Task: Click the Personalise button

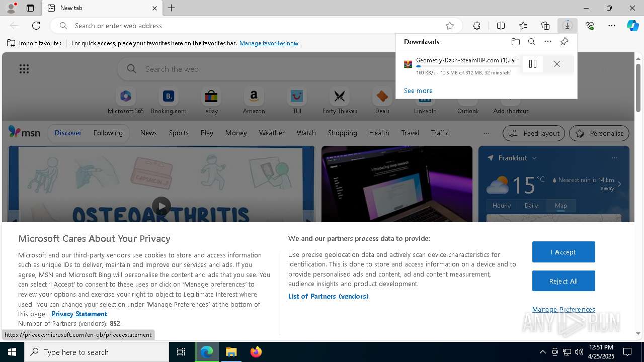Action: pos(599,133)
